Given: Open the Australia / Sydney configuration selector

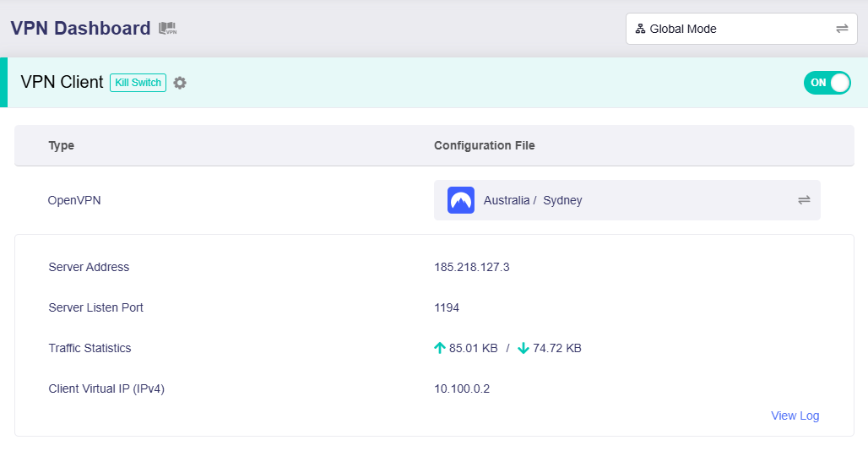Looking at the screenshot, I should click(x=627, y=200).
